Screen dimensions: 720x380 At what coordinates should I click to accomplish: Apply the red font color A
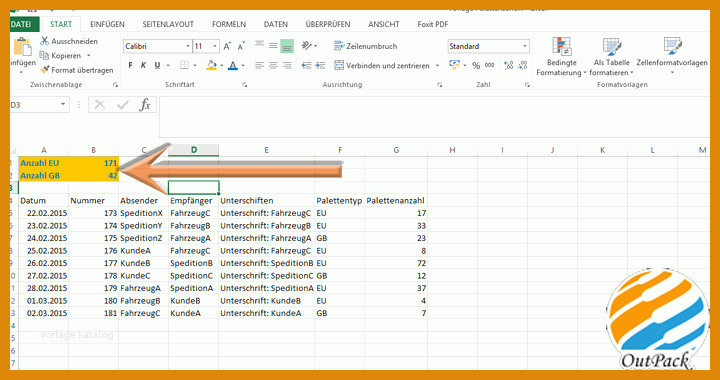233,66
